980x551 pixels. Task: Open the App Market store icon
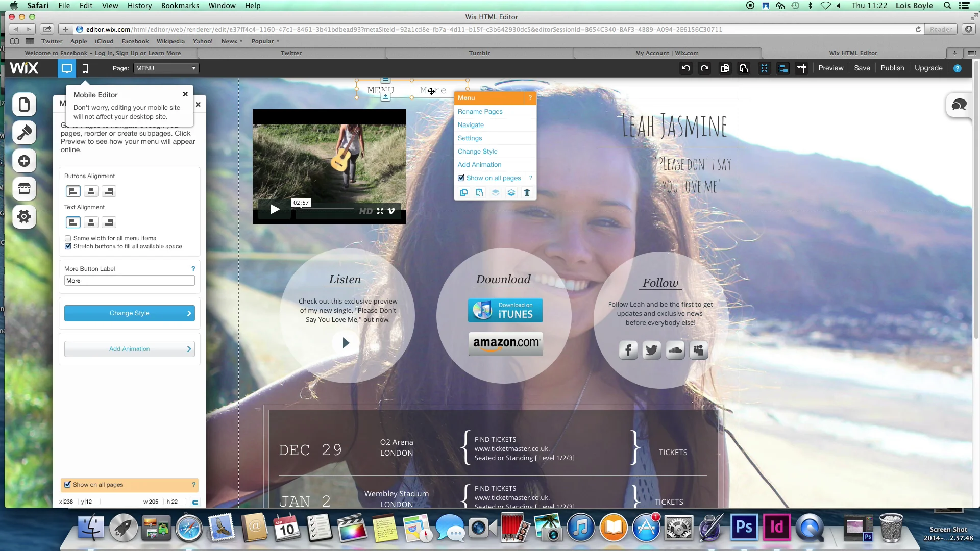point(24,189)
